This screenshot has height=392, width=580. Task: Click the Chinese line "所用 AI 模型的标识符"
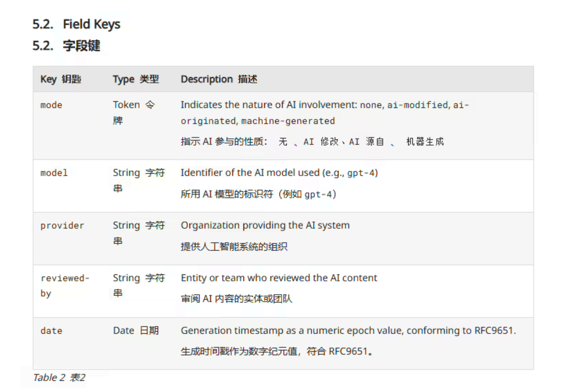pos(259,194)
